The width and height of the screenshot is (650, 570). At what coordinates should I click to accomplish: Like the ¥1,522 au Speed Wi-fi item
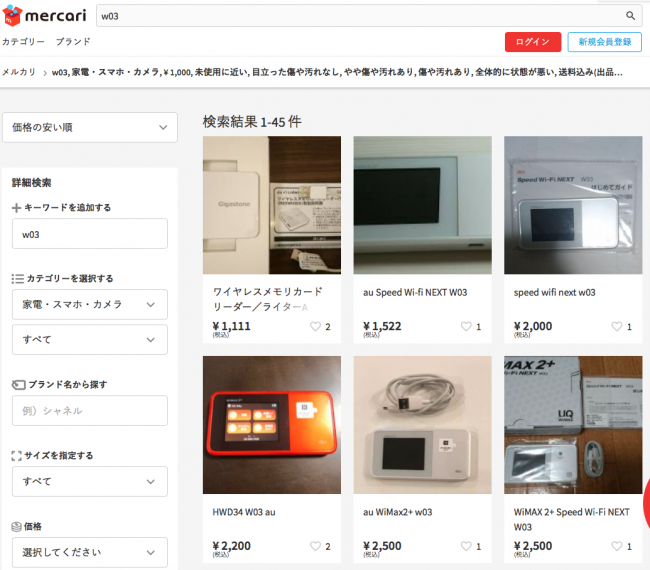click(466, 326)
